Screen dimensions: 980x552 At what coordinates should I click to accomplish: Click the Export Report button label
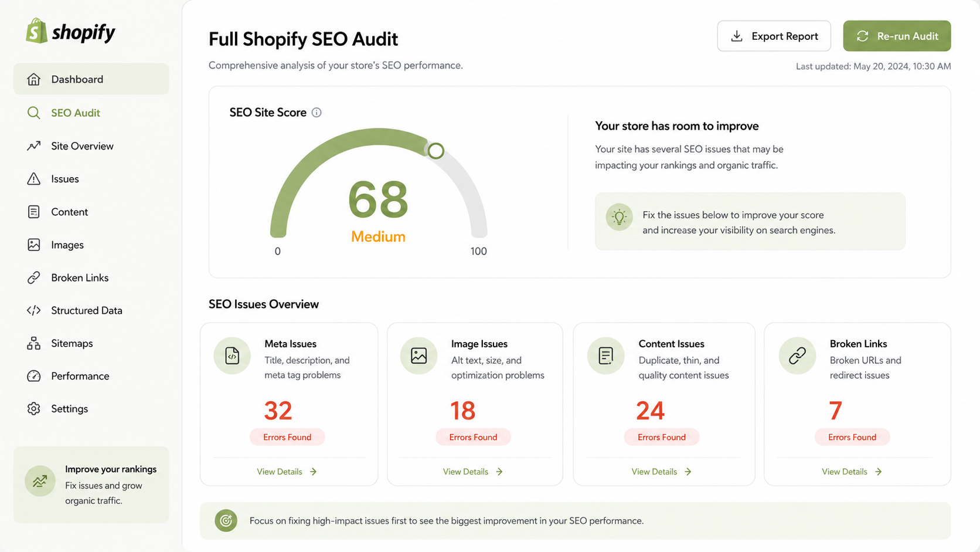pyautogui.click(x=785, y=36)
